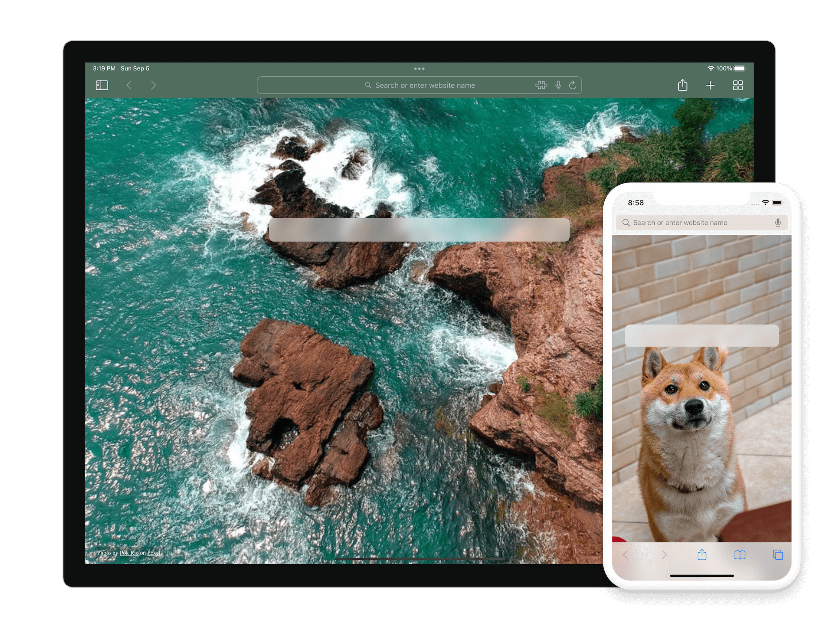
Task: Open the share sheet on iPad toolbar
Action: 682,85
